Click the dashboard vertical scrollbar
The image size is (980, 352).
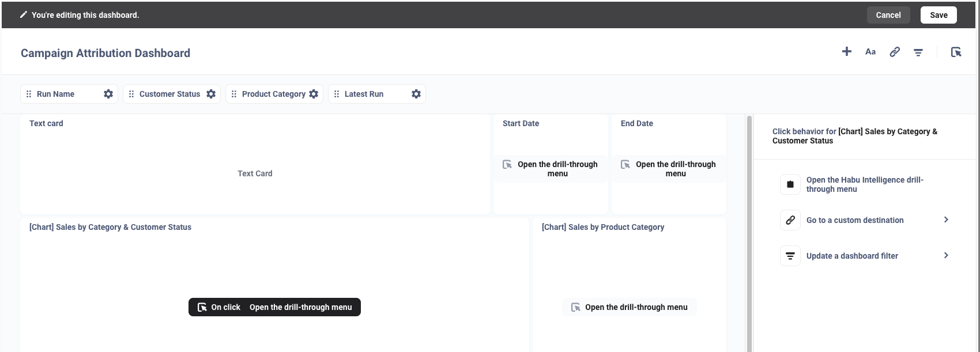(749, 230)
